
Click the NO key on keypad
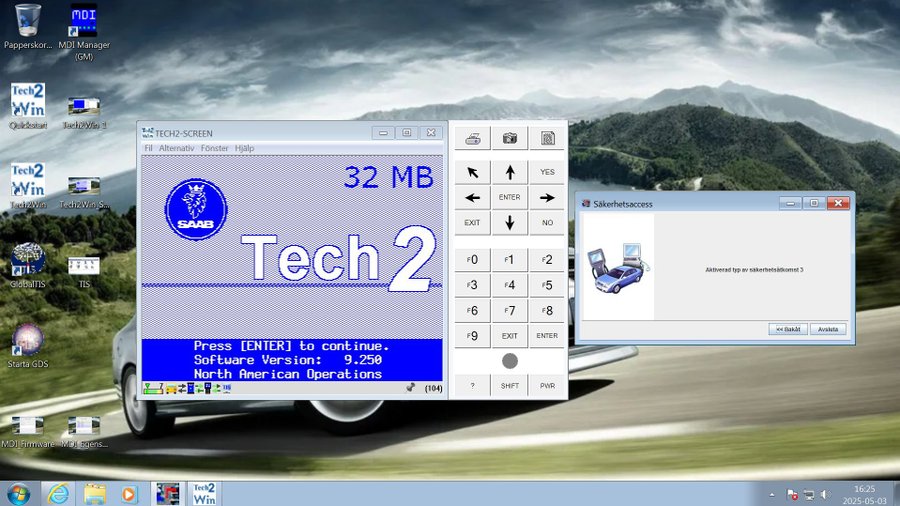[x=547, y=223]
